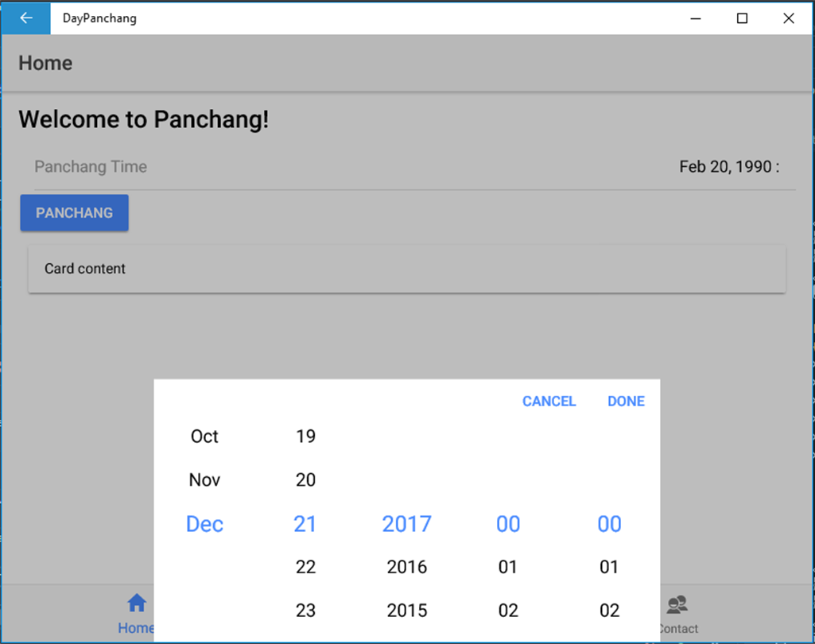Click the blue PANCHANG button
Screen dimensions: 815x644
click(x=74, y=213)
